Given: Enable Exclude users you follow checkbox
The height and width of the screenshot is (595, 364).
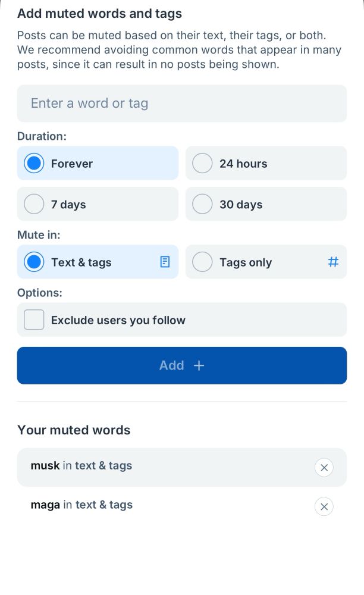Looking at the screenshot, I should 34,320.
